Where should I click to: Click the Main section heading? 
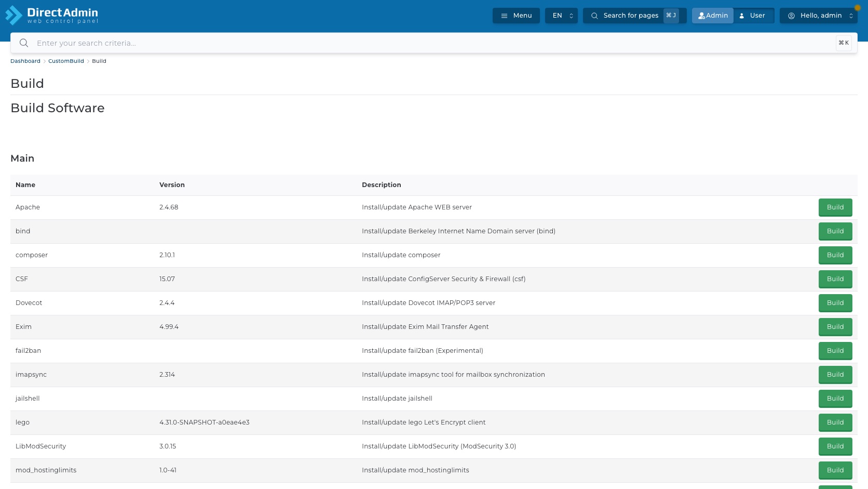tap(22, 158)
